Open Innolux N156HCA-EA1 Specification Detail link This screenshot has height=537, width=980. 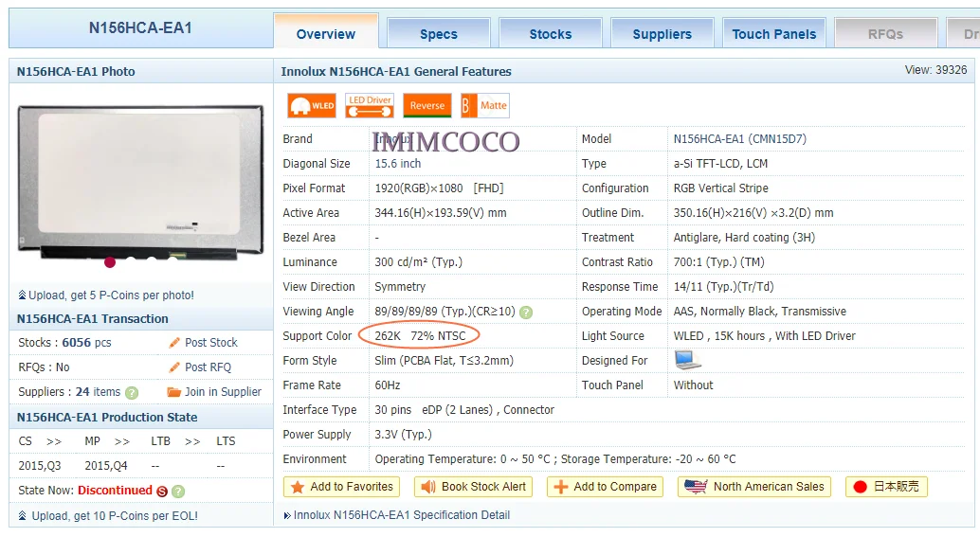pos(401,515)
